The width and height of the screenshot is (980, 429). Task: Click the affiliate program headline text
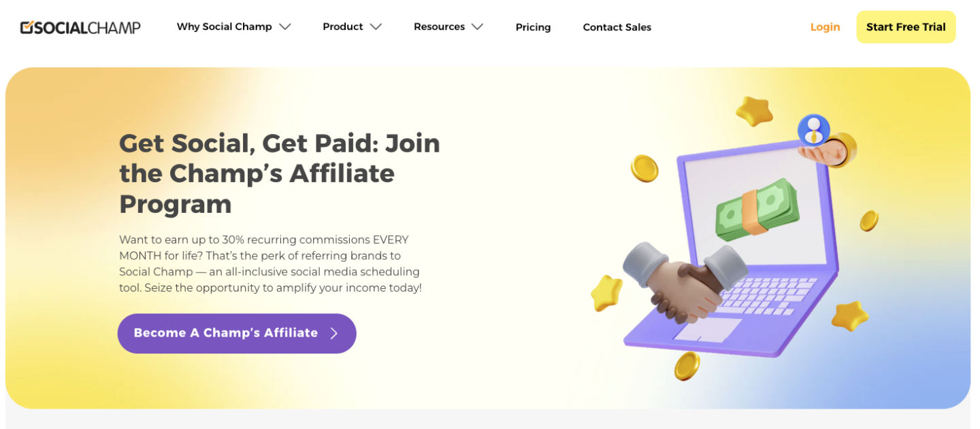tap(279, 173)
